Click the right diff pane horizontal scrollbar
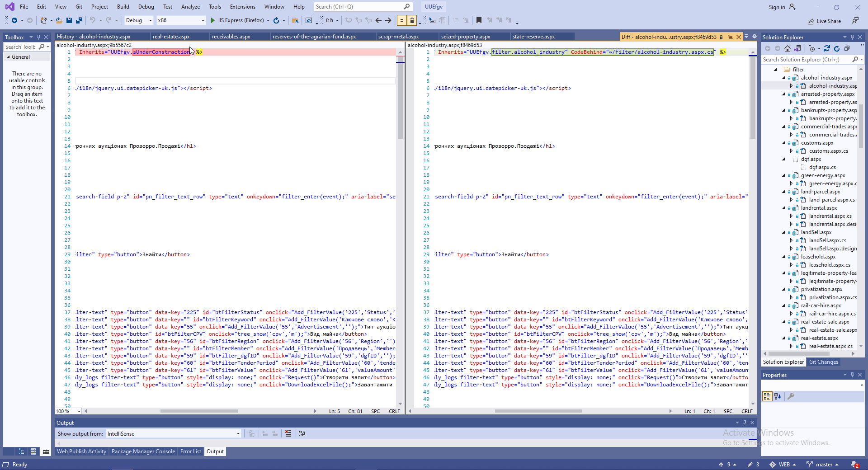This screenshot has width=868, height=470. [538, 411]
